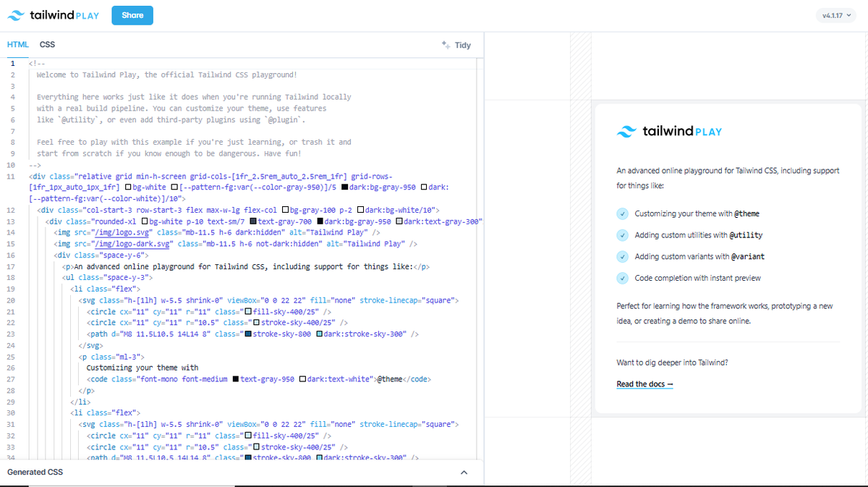Image resolution: width=868 pixels, height=487 pixels.
Task: Click the Generated CSS panel title
Action: point(35,473)
